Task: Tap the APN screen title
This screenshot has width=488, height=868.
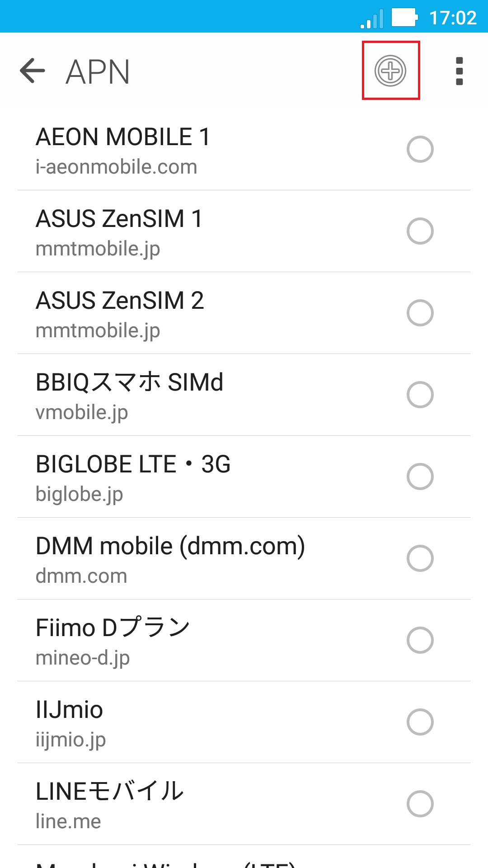Action: click(98, 71)
